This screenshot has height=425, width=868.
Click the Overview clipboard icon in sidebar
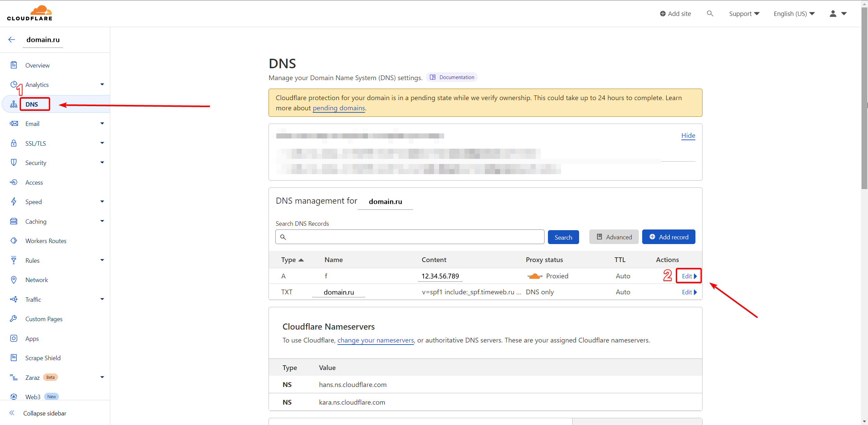point(14,65)
